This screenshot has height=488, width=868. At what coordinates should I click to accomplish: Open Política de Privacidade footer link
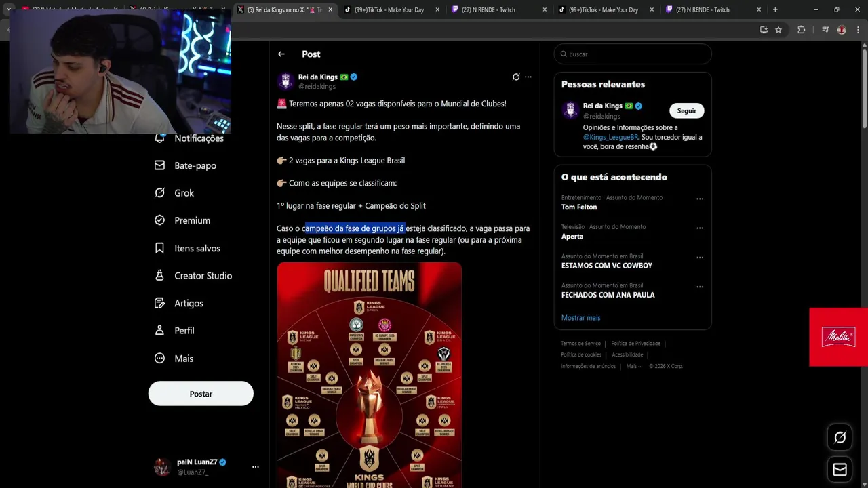(636, 344)
